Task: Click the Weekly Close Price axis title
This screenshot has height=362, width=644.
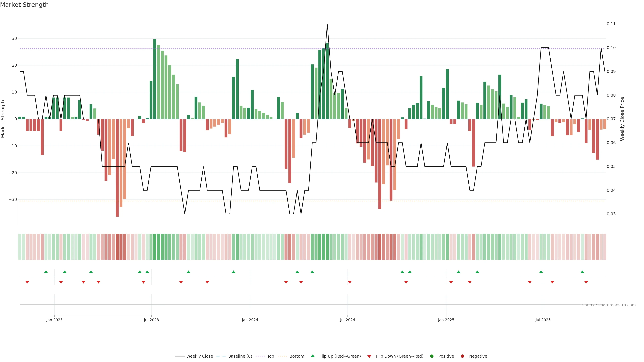Action: (x=622, y=119)
